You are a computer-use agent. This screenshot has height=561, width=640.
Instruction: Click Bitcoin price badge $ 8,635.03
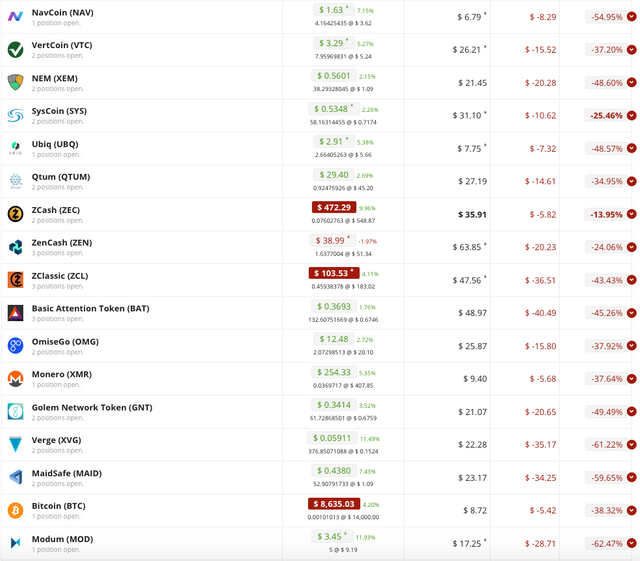point(334,504)
